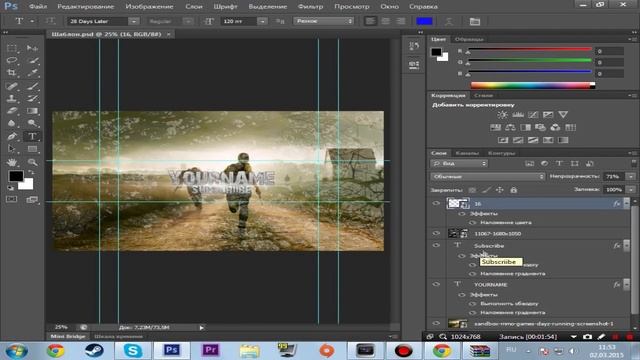Center text in options bar

[x=385, y=21]
